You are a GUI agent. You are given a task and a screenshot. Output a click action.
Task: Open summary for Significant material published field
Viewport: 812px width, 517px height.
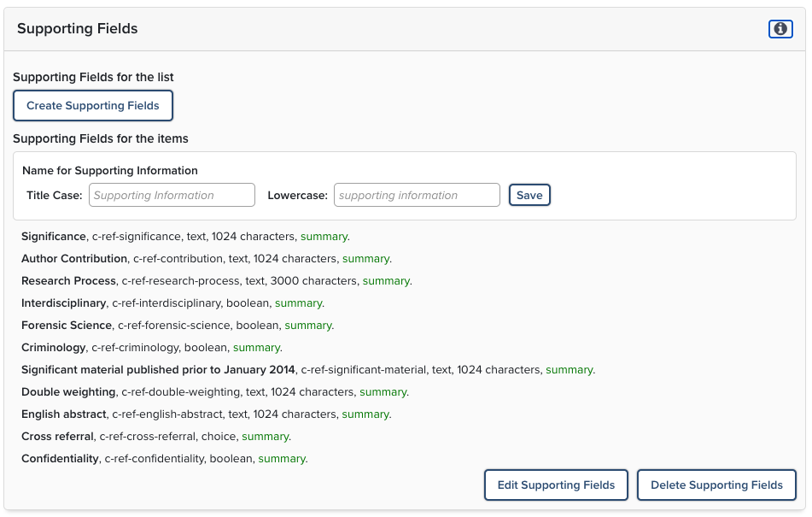[x=569, y=370]
